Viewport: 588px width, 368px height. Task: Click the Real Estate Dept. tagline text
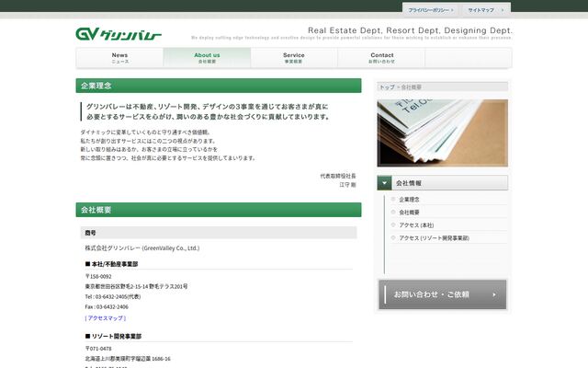410,30
